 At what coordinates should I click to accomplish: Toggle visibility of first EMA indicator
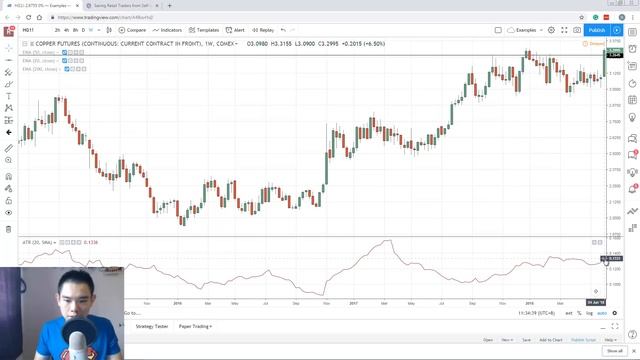pos(64,53)
